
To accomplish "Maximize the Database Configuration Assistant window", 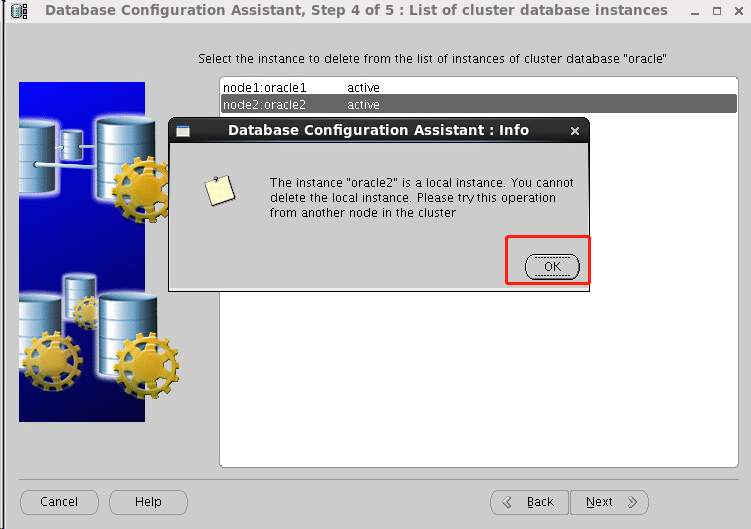I will (717, 11).
